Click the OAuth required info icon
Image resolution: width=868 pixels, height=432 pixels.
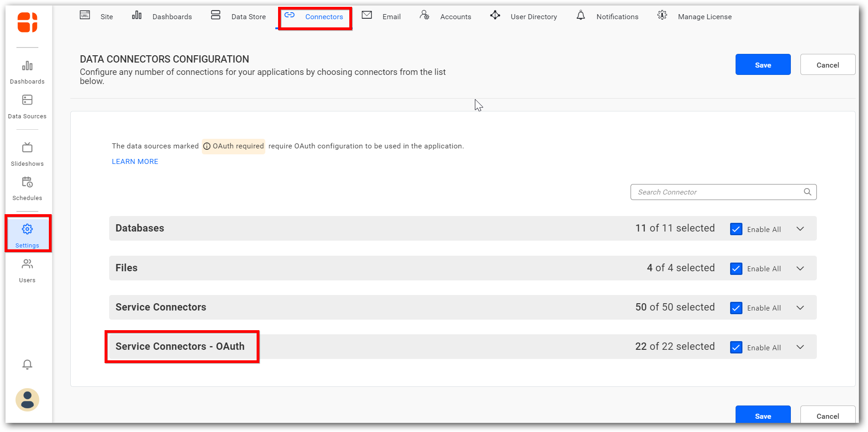click(x=207, y=146)
